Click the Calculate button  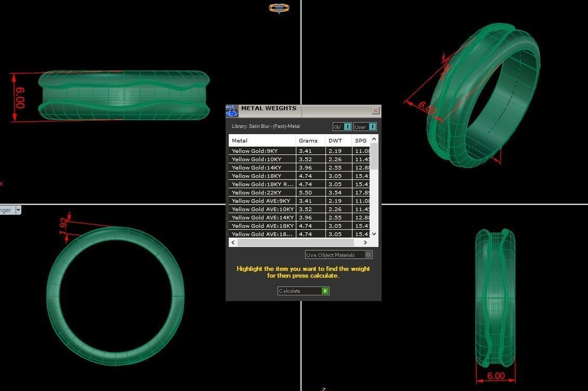[304, 291]
